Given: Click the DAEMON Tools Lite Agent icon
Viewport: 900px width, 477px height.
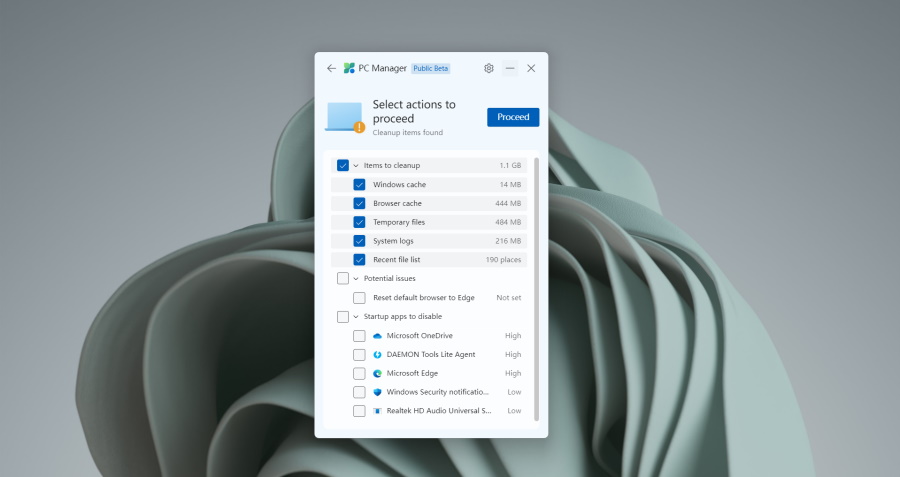Looking at the screenshot, I should coord(377,355).
